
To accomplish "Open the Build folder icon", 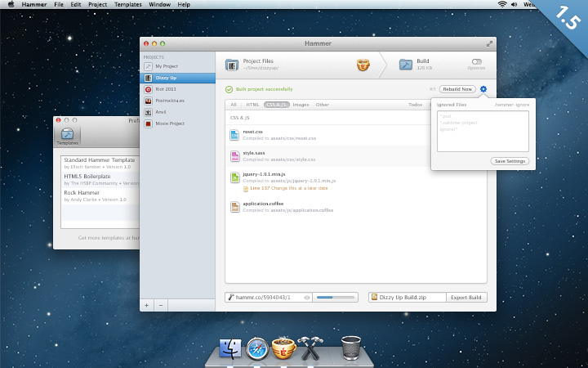I will pos(406,65).
